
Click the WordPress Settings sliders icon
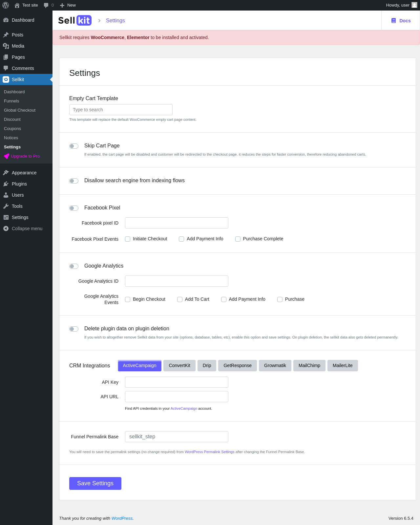click(x=6, y=217)
